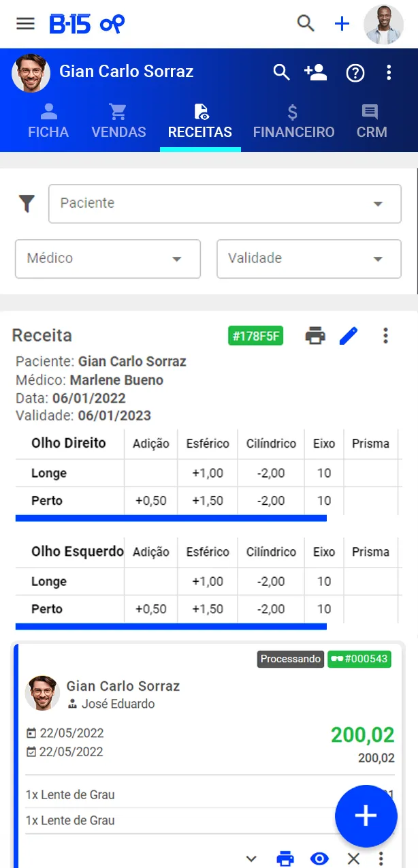Print the Receita using the printer icon
418x868 pixels.
315,335
